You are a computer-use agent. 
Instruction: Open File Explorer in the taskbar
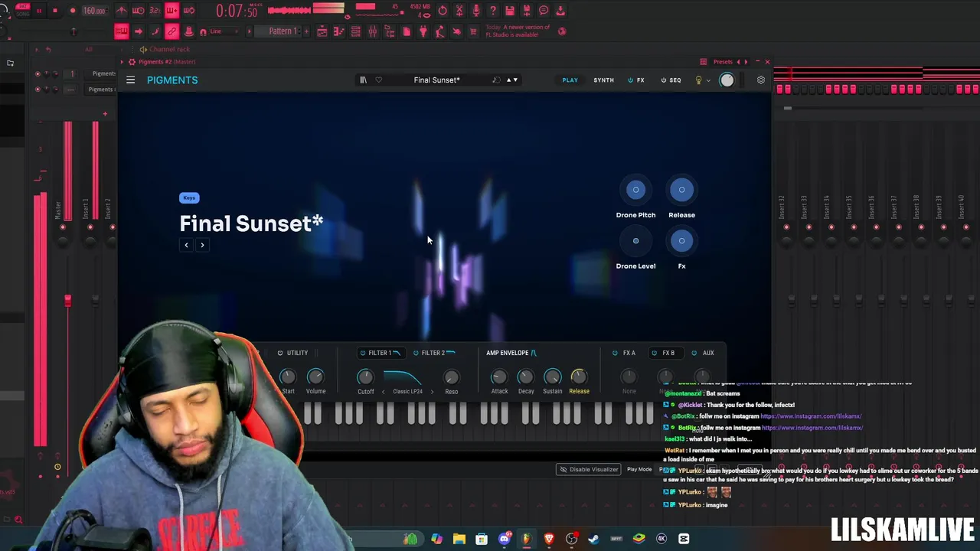tap(459, 539)
